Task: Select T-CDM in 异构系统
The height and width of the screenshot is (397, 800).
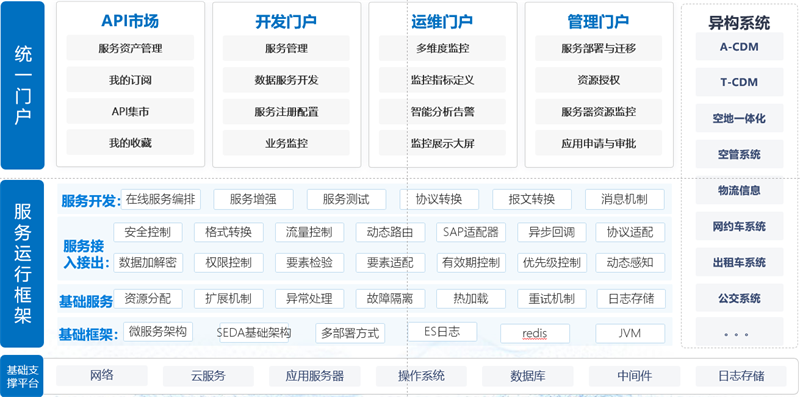Action: [739, 82]
